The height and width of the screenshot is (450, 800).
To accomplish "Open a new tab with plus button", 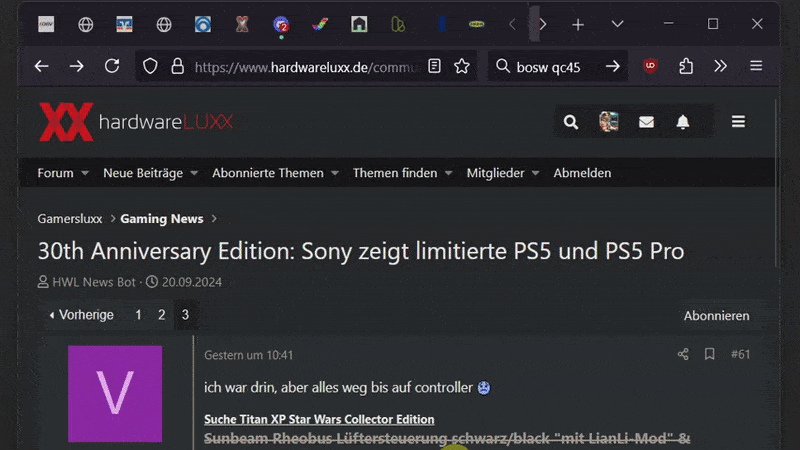I will coord(578,24).
